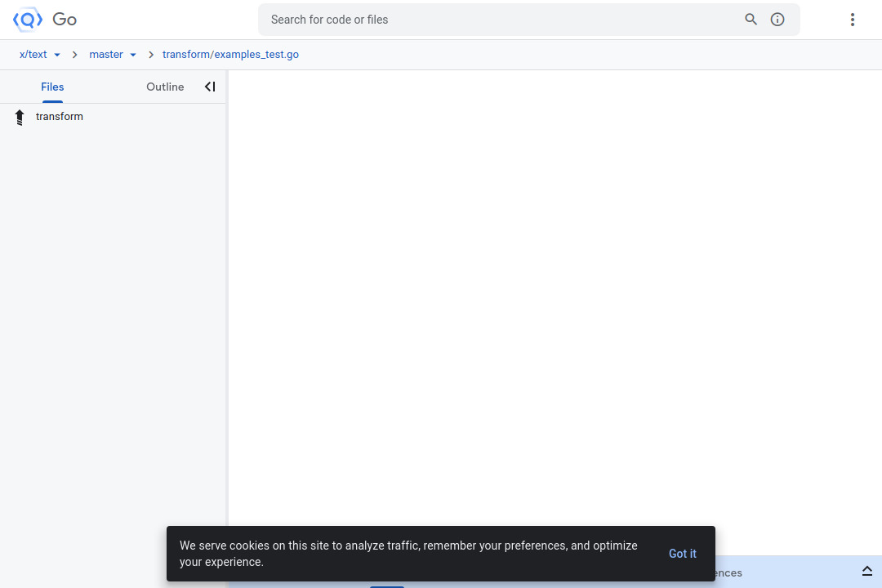
Task: Click the search magnifier icon
Action: point(751,19)
